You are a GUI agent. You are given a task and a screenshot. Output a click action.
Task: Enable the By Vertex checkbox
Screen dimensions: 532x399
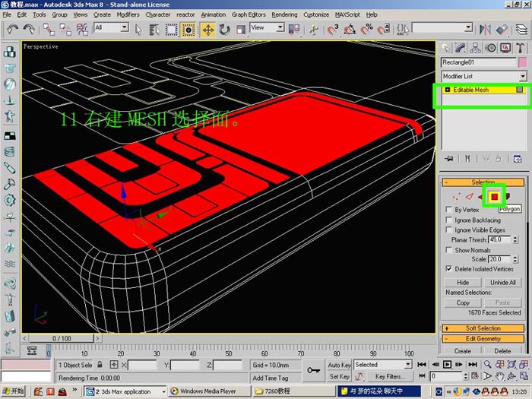tap(449, 209)
